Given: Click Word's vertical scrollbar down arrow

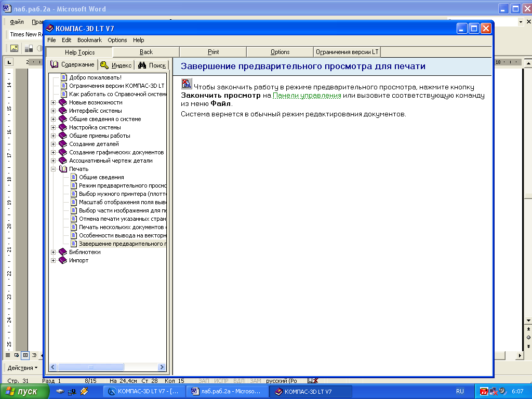Looking at the screenshot, I should pos(528,320).
